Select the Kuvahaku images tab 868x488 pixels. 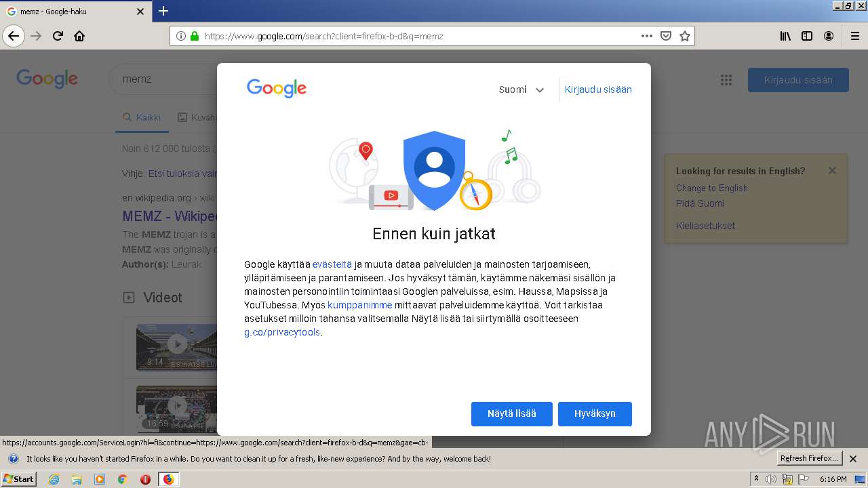point(197,117)
